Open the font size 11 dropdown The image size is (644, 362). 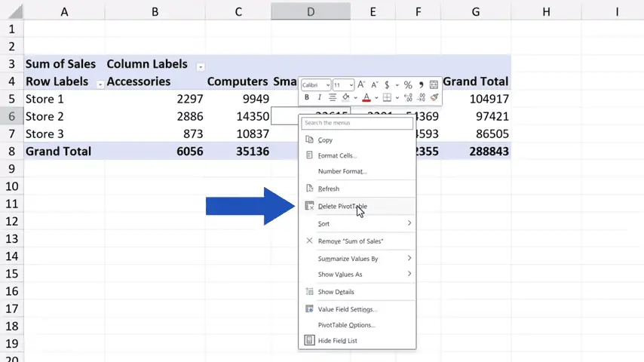[x=343, y=85]
